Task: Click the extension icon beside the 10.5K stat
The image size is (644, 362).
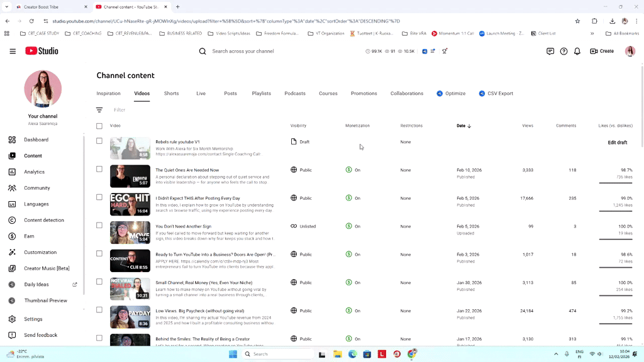Action: point(425,52)
